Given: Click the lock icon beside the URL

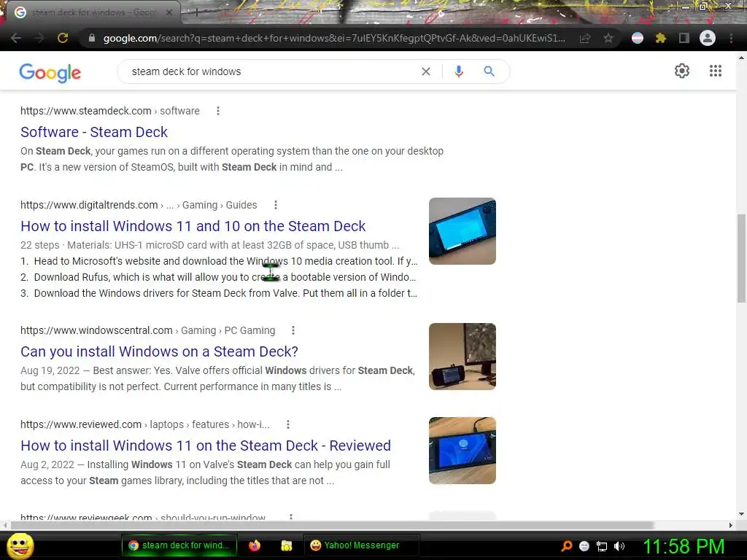Looking at the screenshot, I should (92, 38).
